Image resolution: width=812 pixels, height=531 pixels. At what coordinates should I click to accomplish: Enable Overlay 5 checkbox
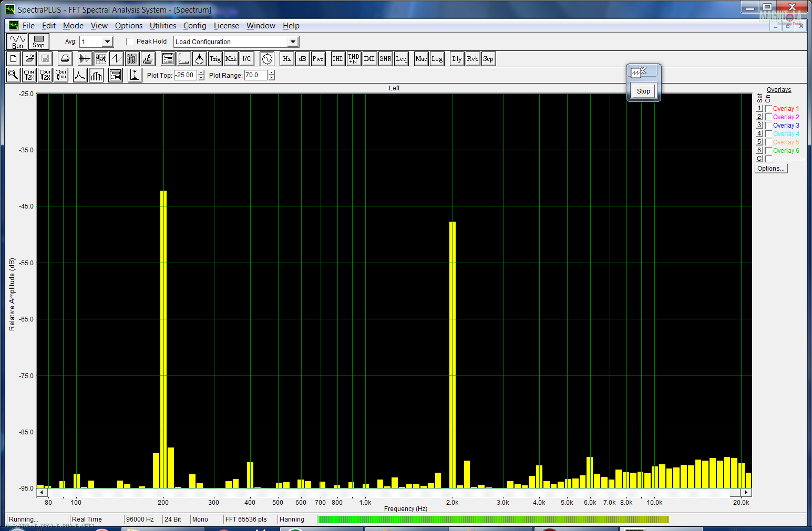click(768, 142)
